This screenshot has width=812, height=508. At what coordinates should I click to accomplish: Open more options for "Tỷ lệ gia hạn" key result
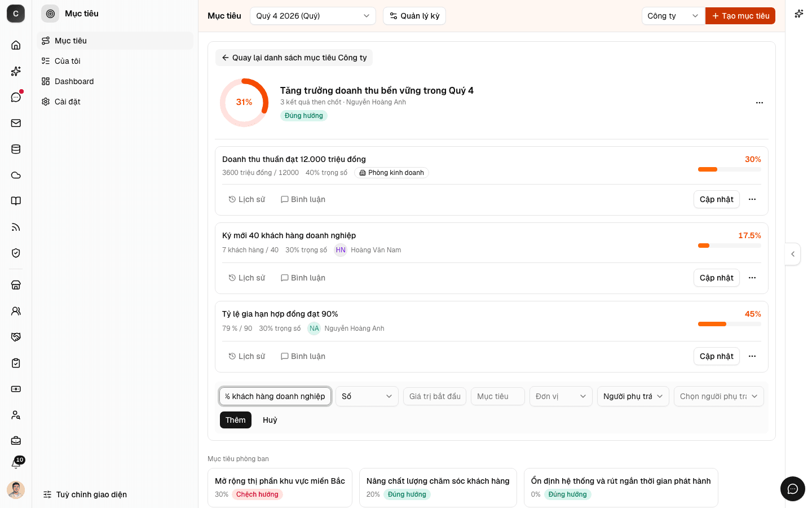click(x=752, y=356)
